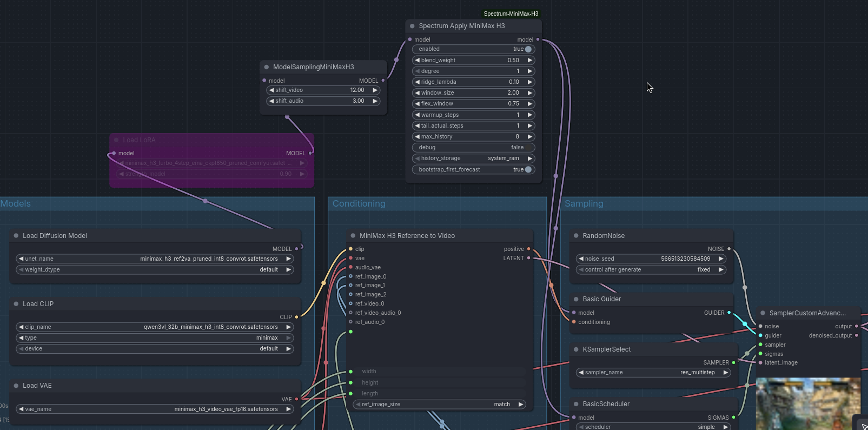Collapse the SamplerCustomAdvanced node dot
868x430 pixels.
763,313
